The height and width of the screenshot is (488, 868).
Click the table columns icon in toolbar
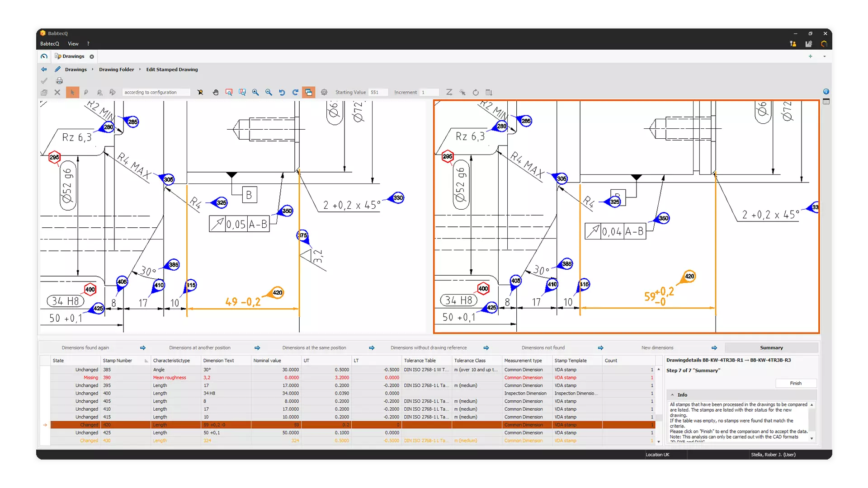point(489,92)
